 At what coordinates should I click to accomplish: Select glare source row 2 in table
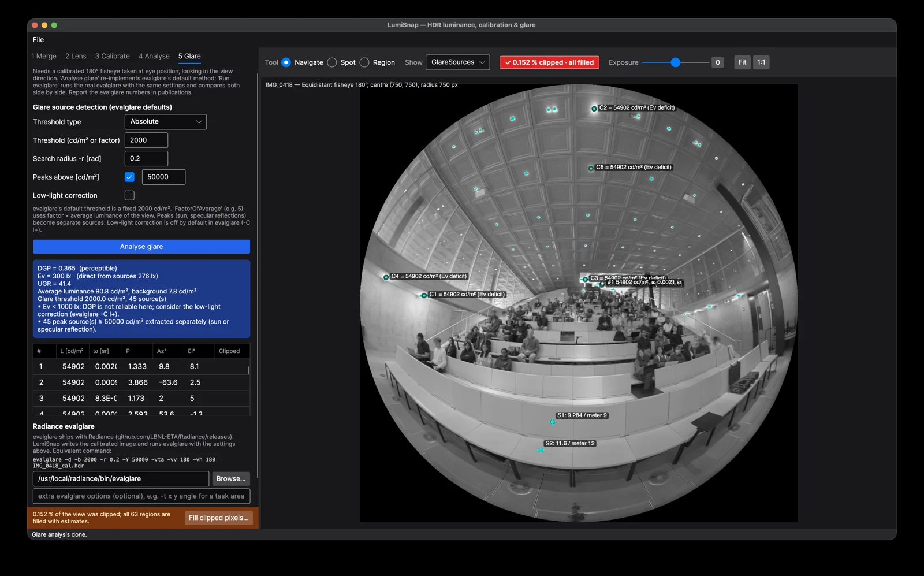coord(141,382)
